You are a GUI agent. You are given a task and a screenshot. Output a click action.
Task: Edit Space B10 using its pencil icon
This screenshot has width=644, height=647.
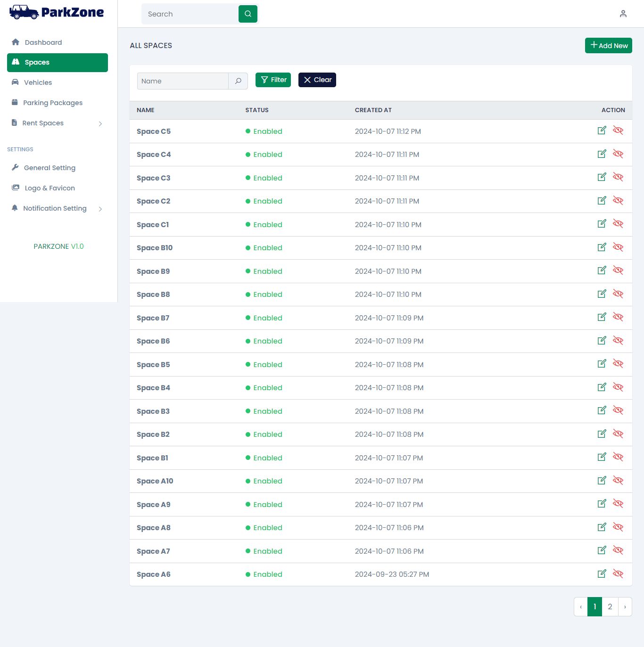click(602, 247)
